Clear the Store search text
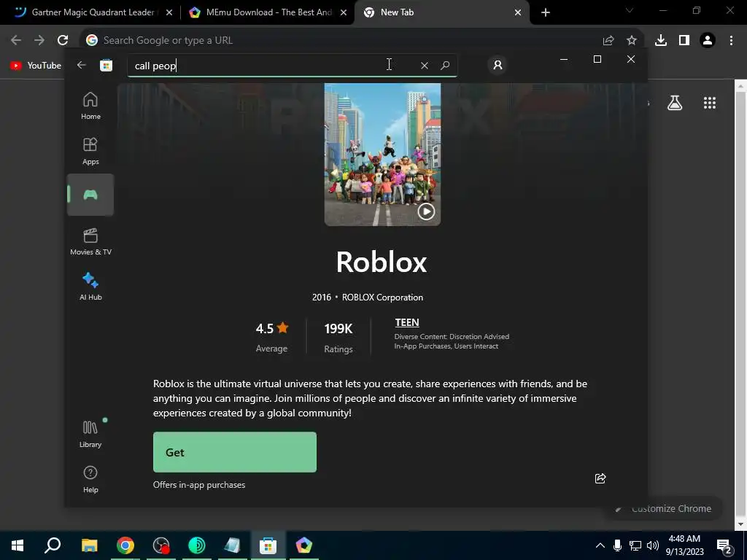 [425, 66]
